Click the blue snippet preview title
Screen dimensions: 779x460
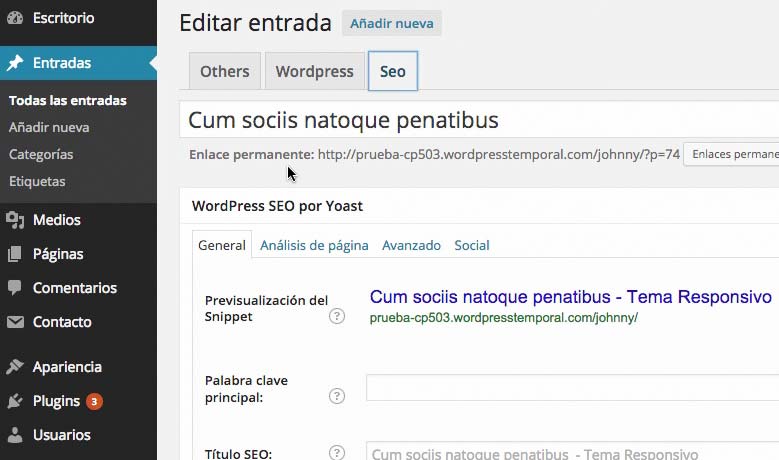(x=570, y=297)
